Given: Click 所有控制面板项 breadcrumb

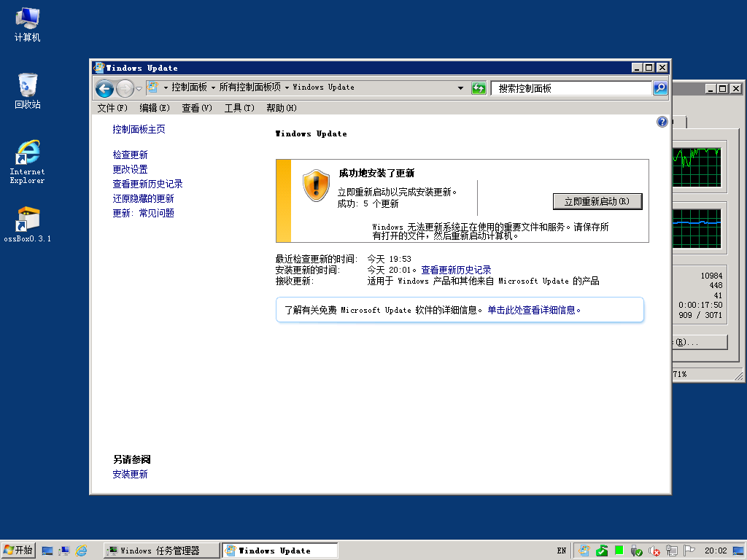Looking at the screenshot, I should [x=249, y=87].
